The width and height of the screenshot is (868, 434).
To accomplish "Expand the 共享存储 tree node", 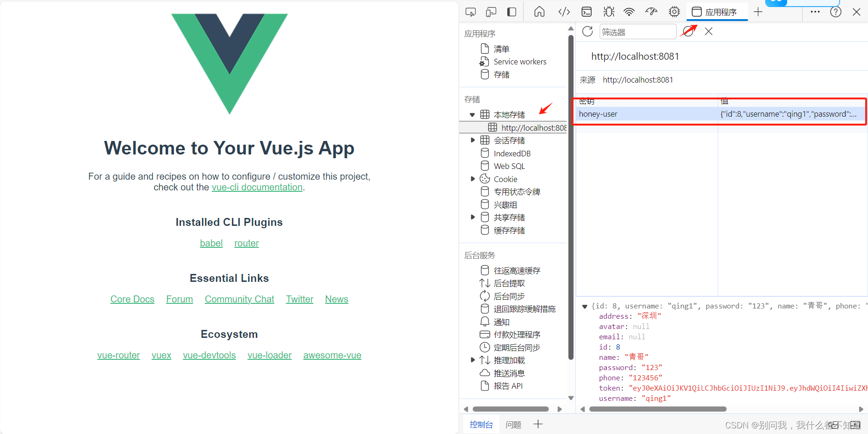I will point(472,217).
